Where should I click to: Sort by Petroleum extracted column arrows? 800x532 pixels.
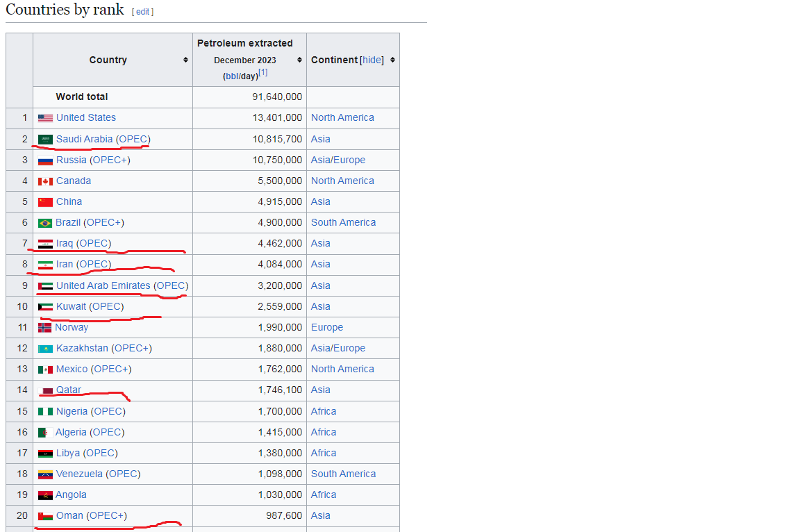click(299, 60)
